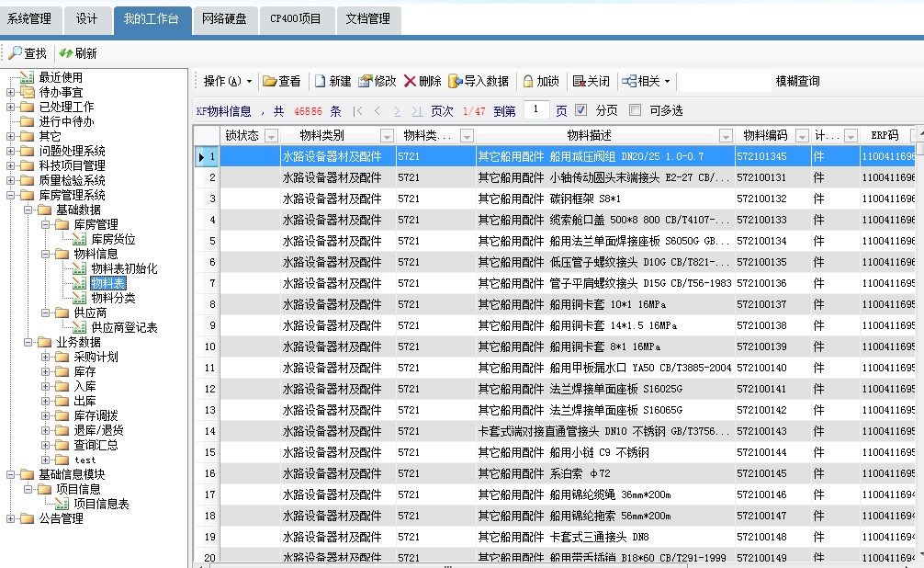
Task: Switch to the 网络硬盘 tab
Action: coord(224,18)
